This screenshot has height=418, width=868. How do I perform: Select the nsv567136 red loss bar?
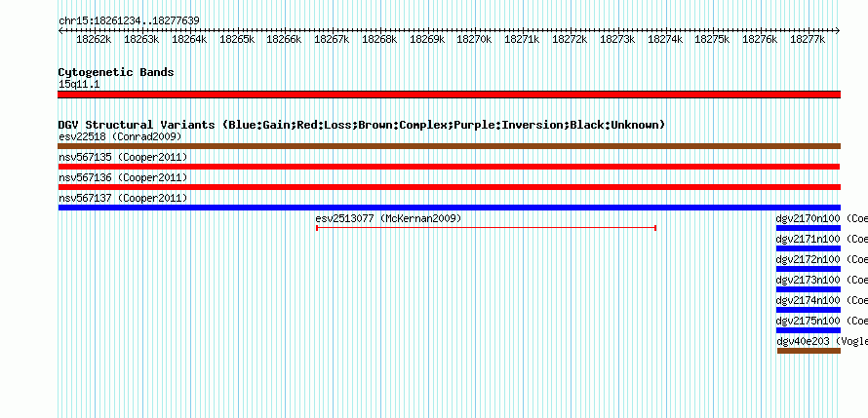tap(449, 187)
